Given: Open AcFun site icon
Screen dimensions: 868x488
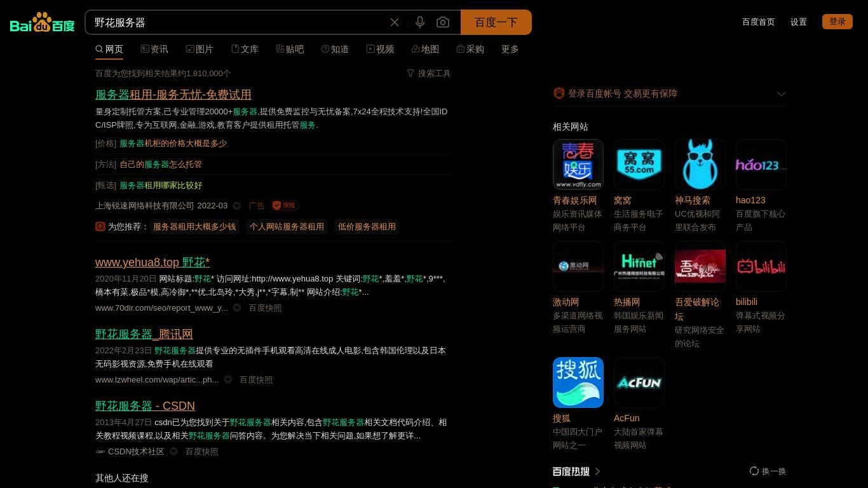Looking at the screenshot, I should click(x=639, y=383).
